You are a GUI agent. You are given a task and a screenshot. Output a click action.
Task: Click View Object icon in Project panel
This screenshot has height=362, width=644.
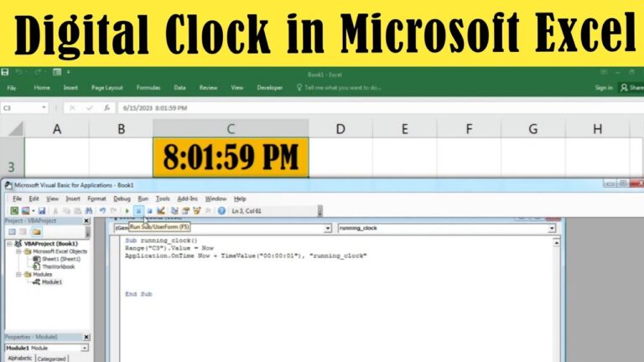tap(23, 231)
